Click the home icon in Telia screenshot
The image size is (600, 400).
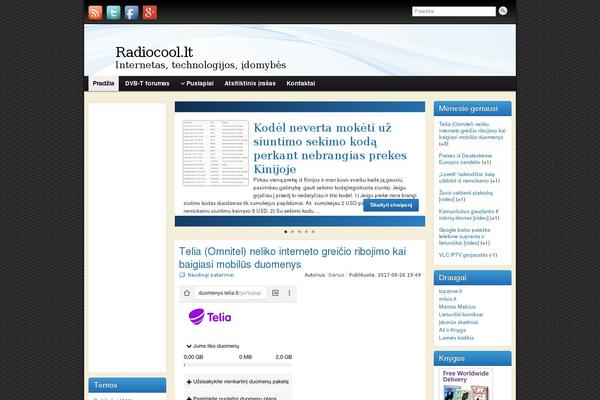[186, 293]
